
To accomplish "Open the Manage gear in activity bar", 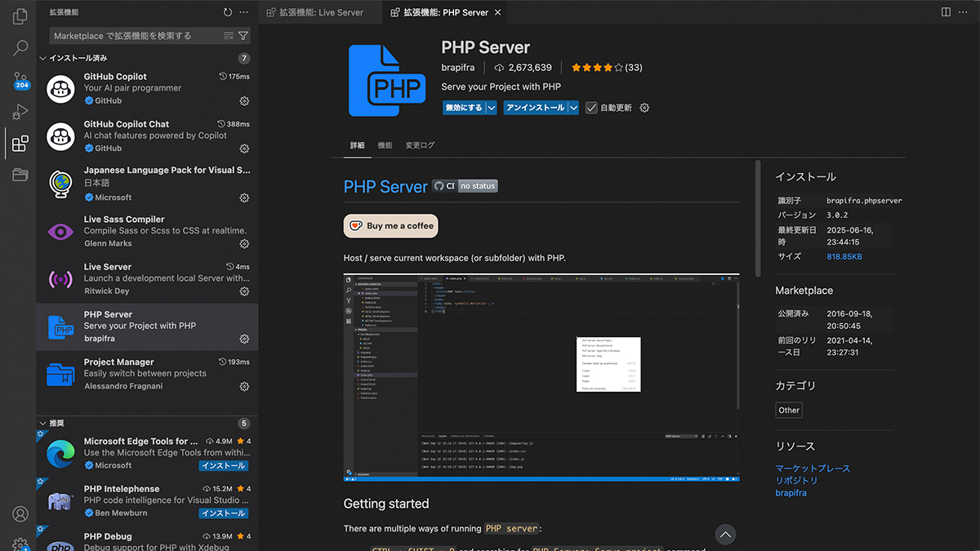I will click(x=20, y=544).
